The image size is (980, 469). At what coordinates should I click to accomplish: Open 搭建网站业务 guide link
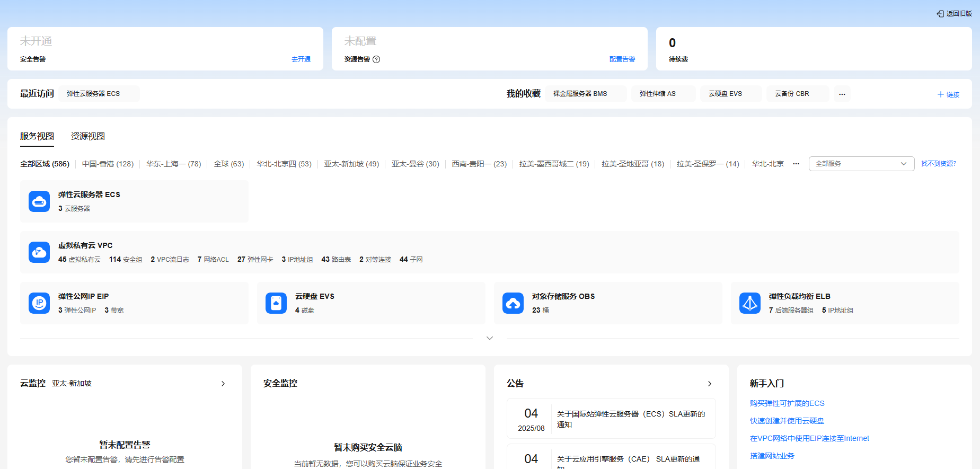tap(772, 456)
